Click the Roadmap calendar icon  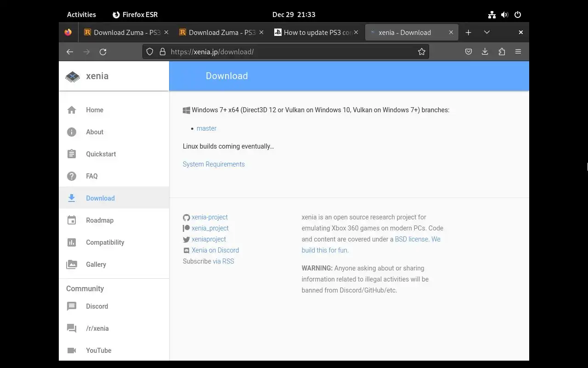(x=72, y=220)
